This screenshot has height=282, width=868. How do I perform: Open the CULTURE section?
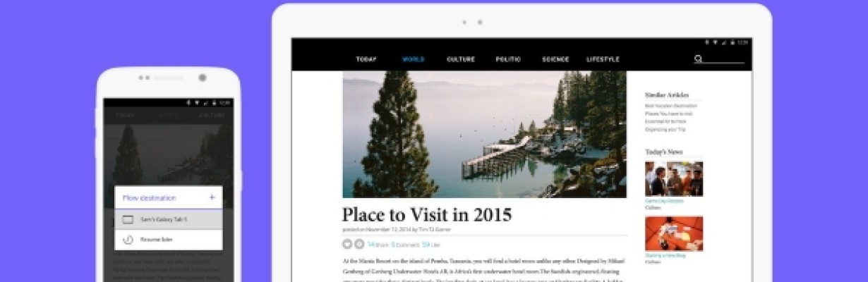461,59
